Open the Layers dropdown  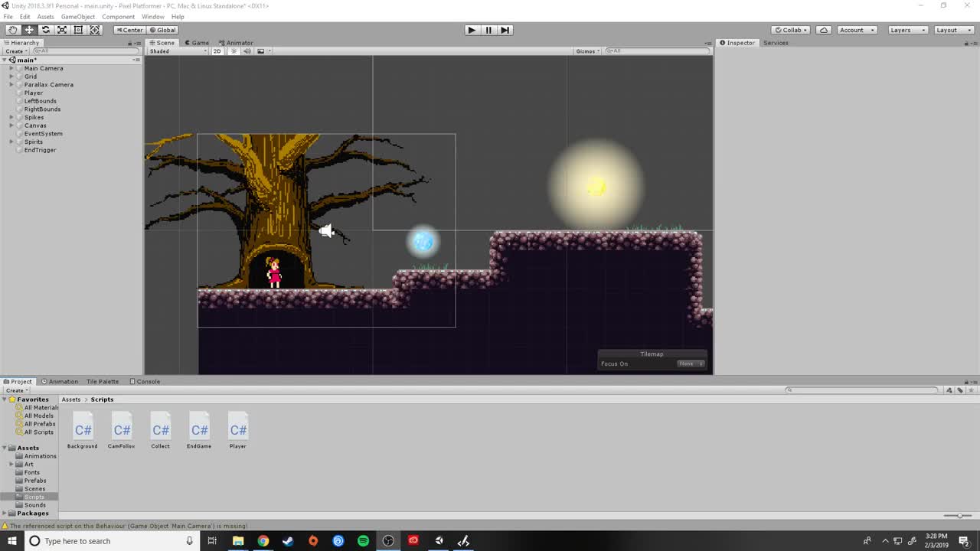pos(907,30)
